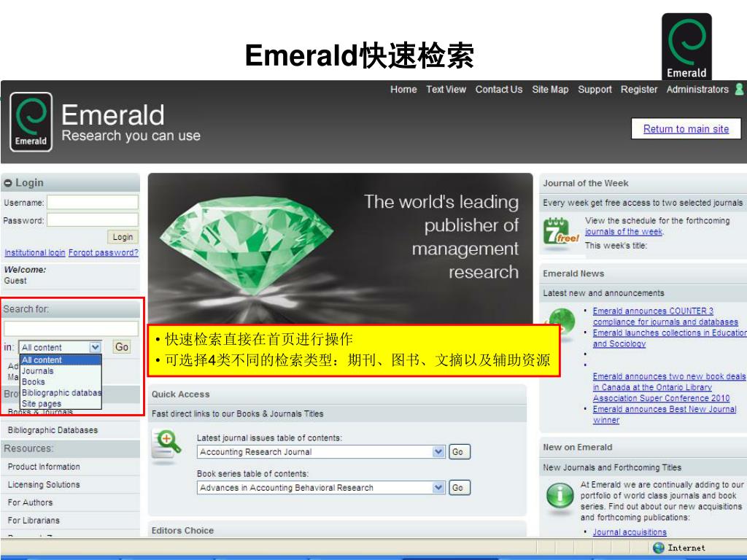Viewport: 747px width, 560px height.
Task: Open For Librarians in Resources
Action: coord(34,521)
